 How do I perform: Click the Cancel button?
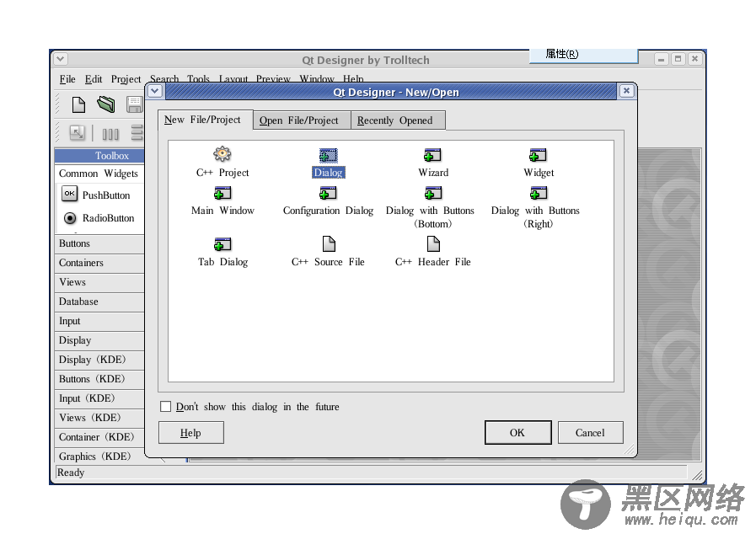coord(590,432)
